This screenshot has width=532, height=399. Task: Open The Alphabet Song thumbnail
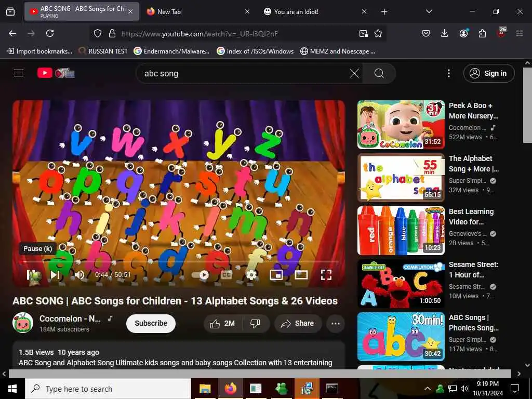click(401, 178)
